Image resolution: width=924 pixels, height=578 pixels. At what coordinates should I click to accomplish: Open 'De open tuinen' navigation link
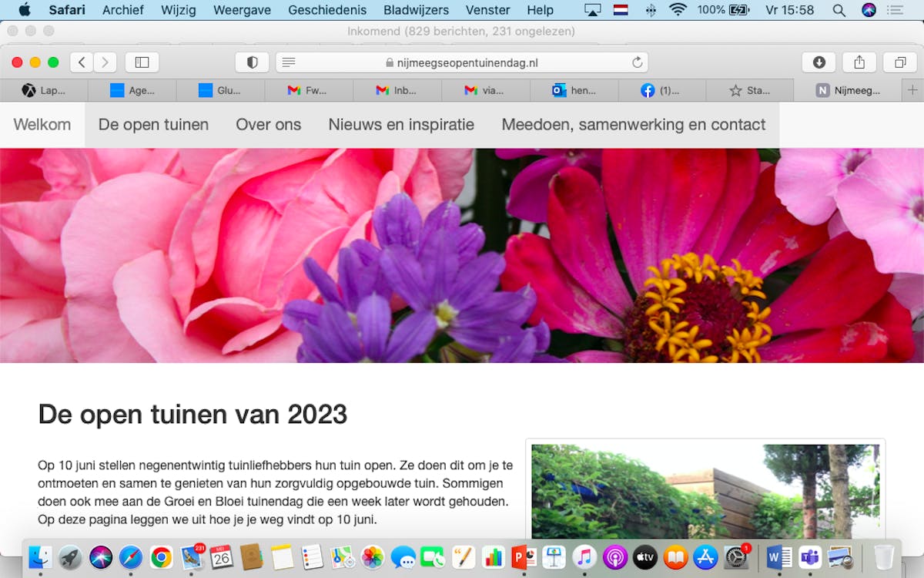153,124
